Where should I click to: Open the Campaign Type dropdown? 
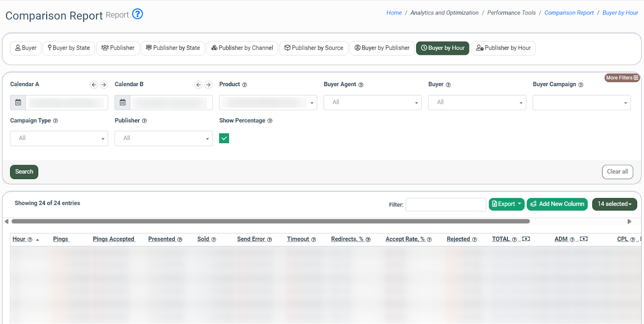point(59,138)
